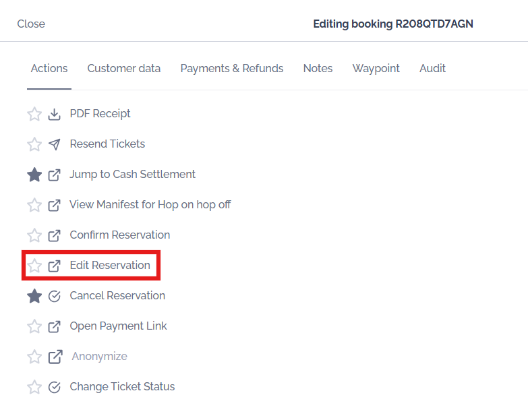Open the Payments & Refunds tab
This screenshot has width=528, height=420.
coord(232,68)
